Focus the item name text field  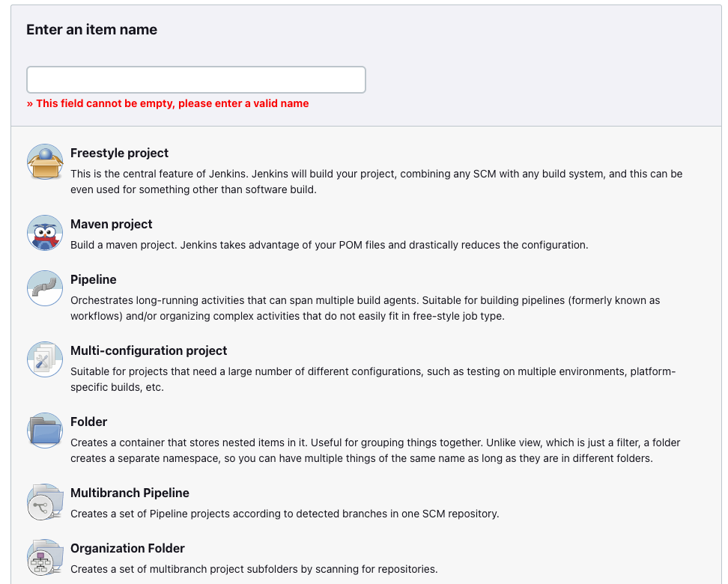point(195,79)
